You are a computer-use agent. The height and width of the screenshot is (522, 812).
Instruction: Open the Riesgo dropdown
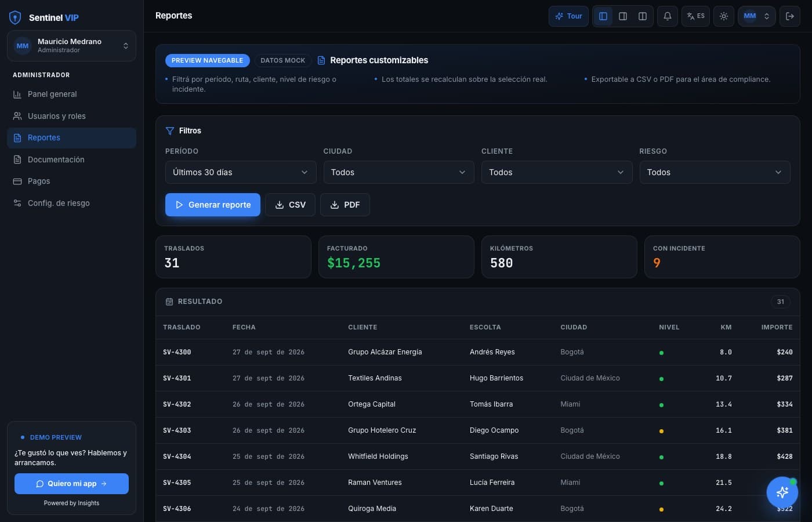[715, 172]
